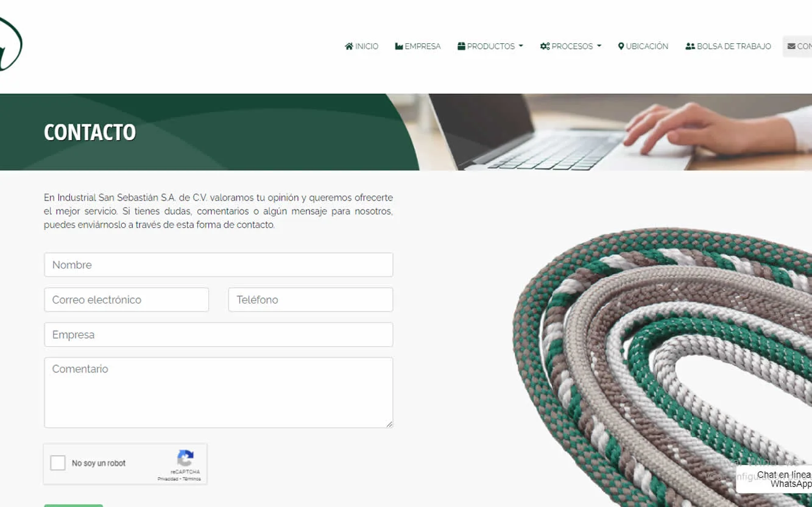
Task: Click the home icon beside INICIO
Action: [349, 46]
